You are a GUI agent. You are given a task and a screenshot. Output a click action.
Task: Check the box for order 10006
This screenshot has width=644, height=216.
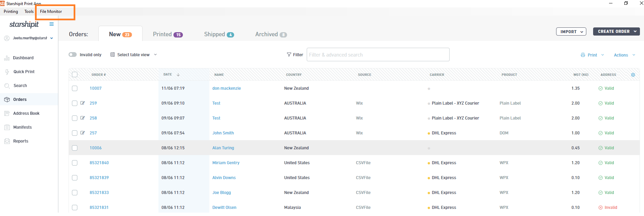[75, 148]
